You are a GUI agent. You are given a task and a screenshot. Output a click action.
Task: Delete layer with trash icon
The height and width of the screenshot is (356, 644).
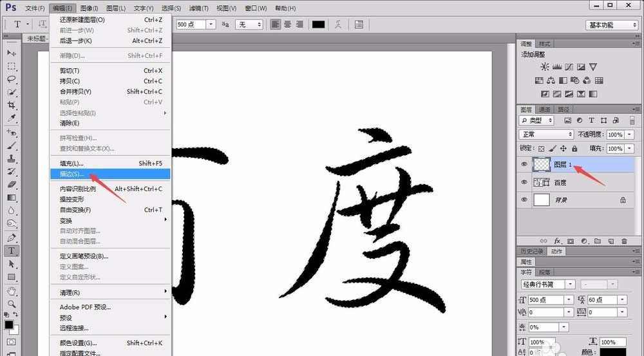click(x=624, y=241)
